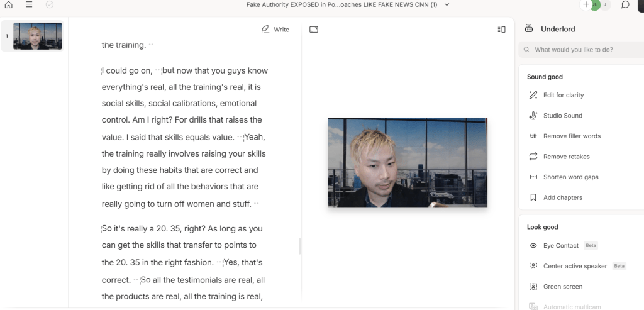Viewport: 644px width, 310px height.
Task: Open the hamburger menu
Action: click(x=29, y=5)
